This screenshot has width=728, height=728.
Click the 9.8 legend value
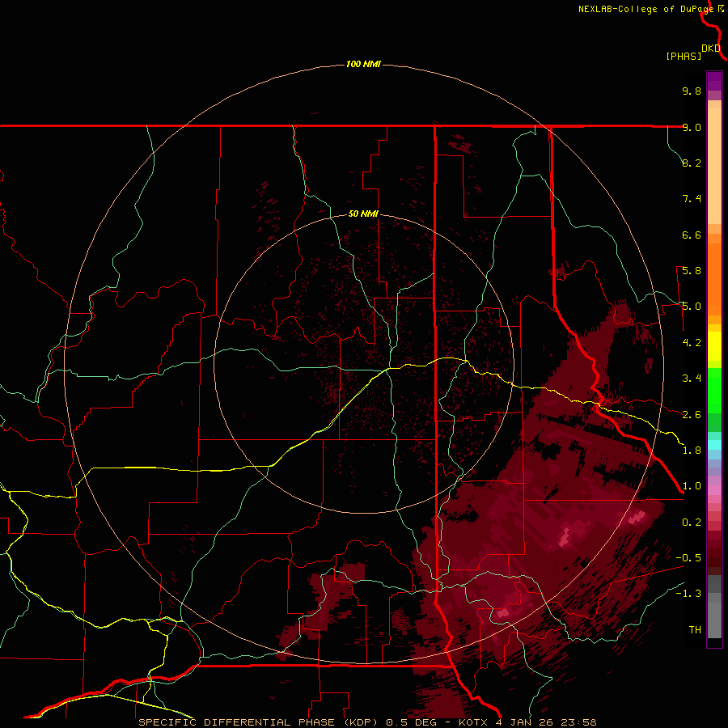point(692,91)
